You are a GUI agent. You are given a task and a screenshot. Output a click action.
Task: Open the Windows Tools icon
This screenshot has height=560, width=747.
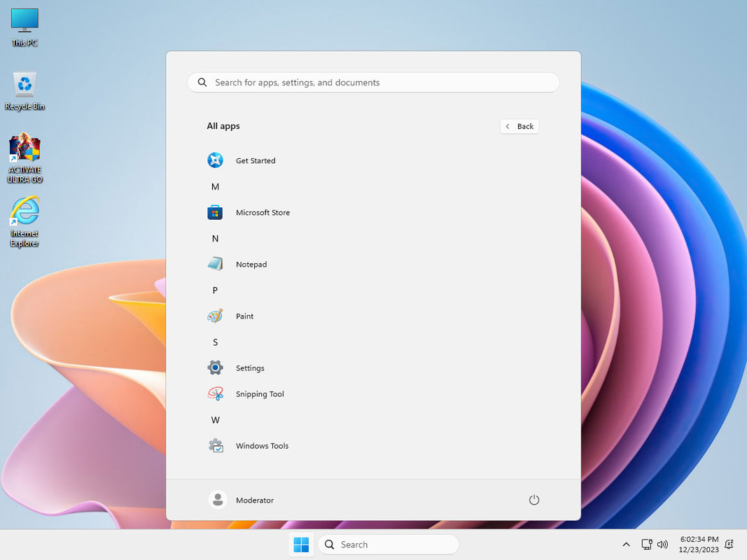coord(216,446)
